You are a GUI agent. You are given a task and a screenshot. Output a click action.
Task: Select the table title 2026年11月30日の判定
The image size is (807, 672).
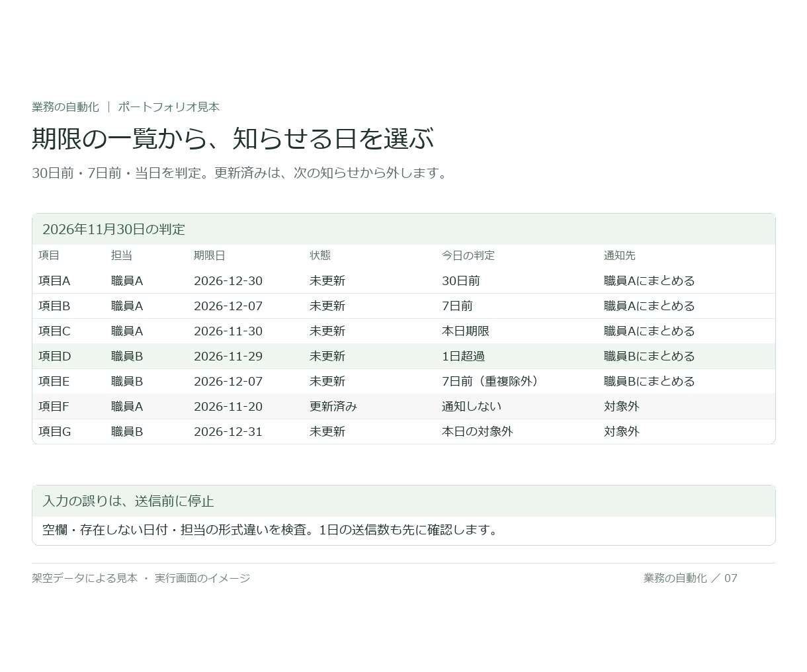pos(114,230)
